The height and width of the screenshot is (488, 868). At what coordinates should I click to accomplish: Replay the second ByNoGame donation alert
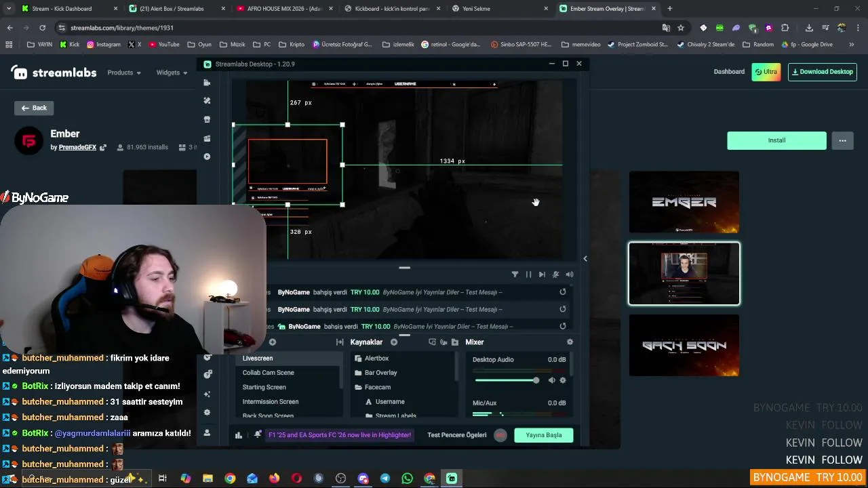pyautogui.click(x=562, y=309)
